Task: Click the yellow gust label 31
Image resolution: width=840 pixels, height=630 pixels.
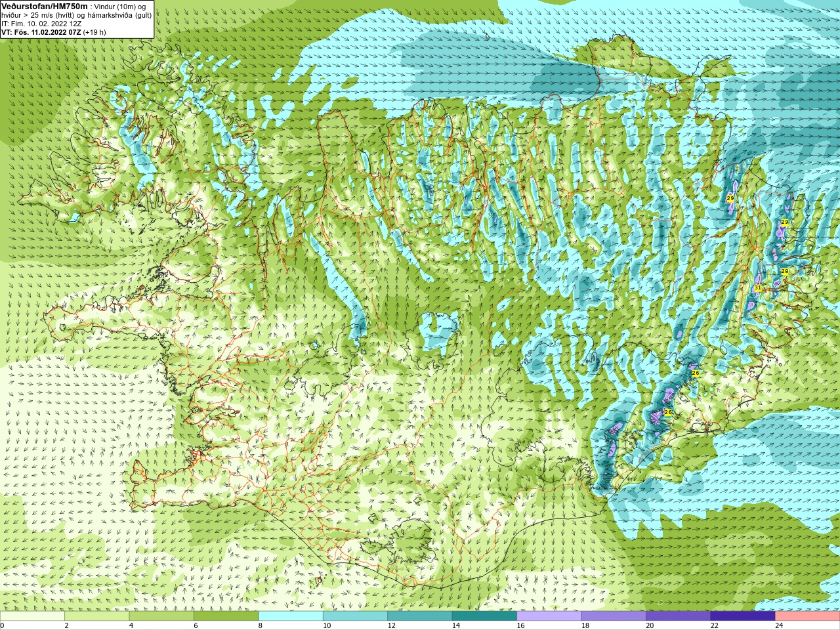Action: [758, 287]
